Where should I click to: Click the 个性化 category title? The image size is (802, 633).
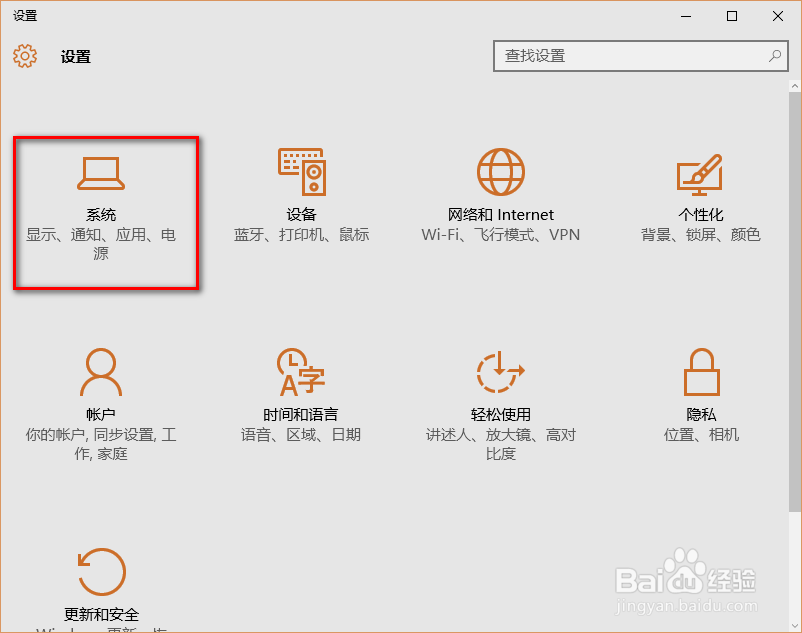click(701, 215)
